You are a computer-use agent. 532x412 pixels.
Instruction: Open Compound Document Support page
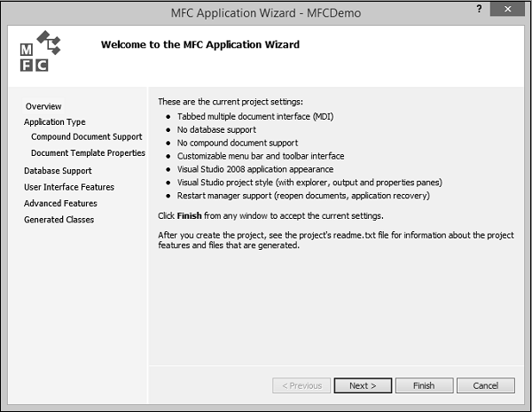(x=86, y=137)
